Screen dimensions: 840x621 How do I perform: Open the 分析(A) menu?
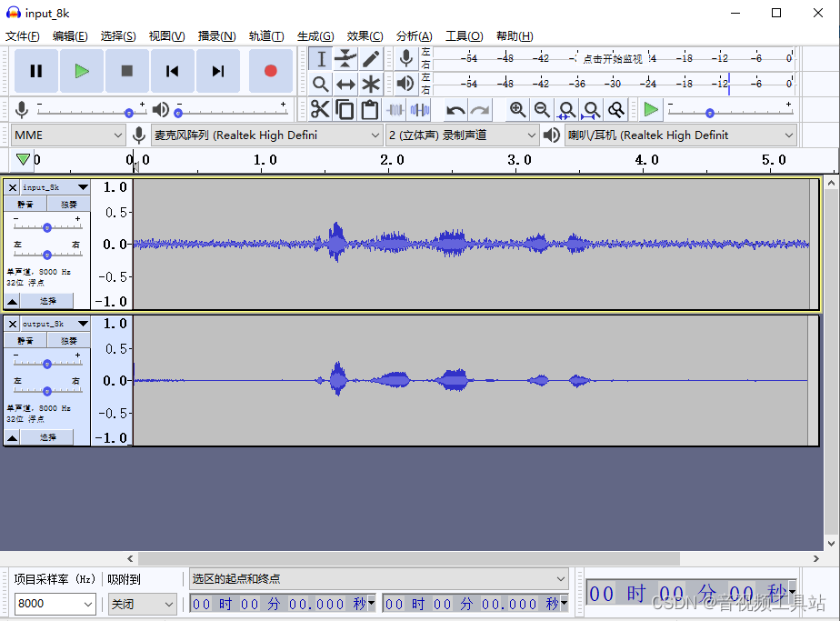[414, 36]
